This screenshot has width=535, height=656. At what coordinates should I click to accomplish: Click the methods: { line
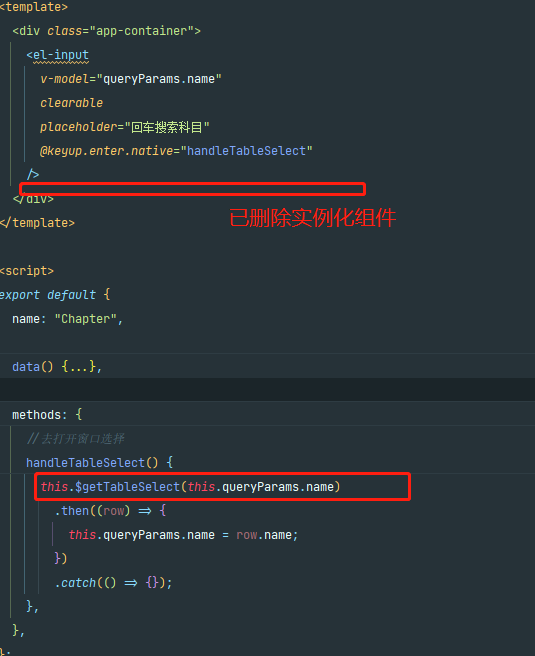coord(47,415)
